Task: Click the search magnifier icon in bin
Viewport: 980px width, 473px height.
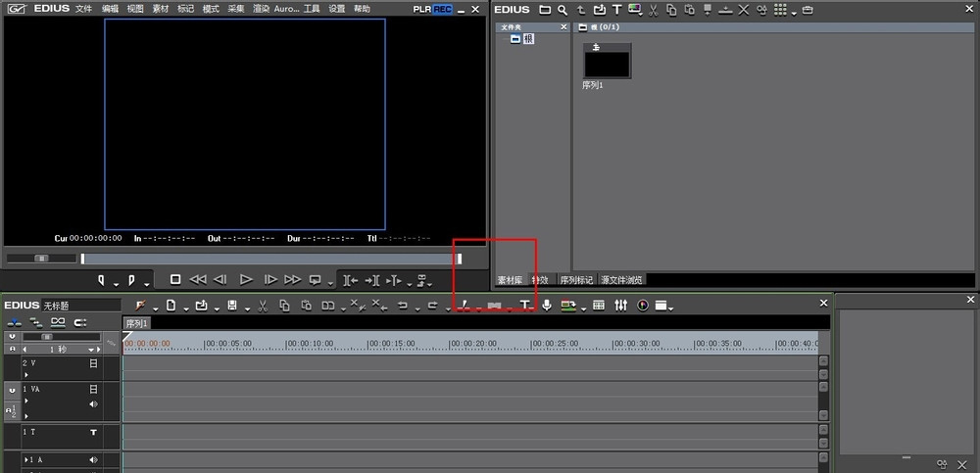Action: pos(563,10)
